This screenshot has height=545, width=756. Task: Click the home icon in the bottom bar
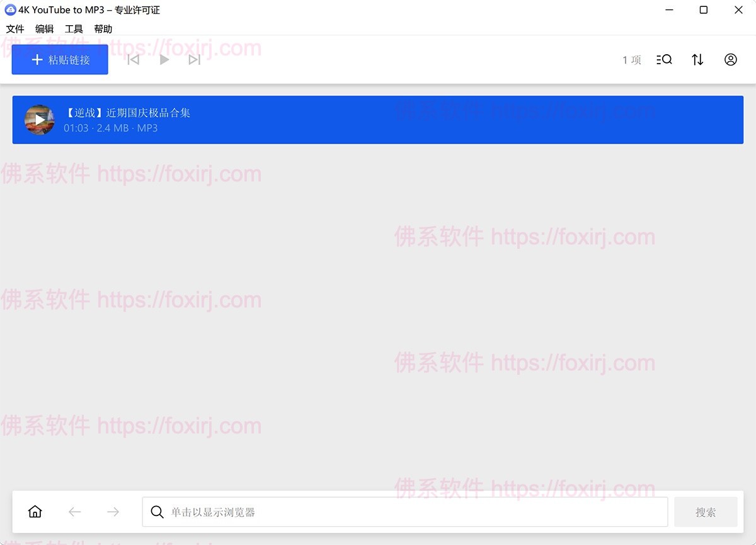[35, 512]
